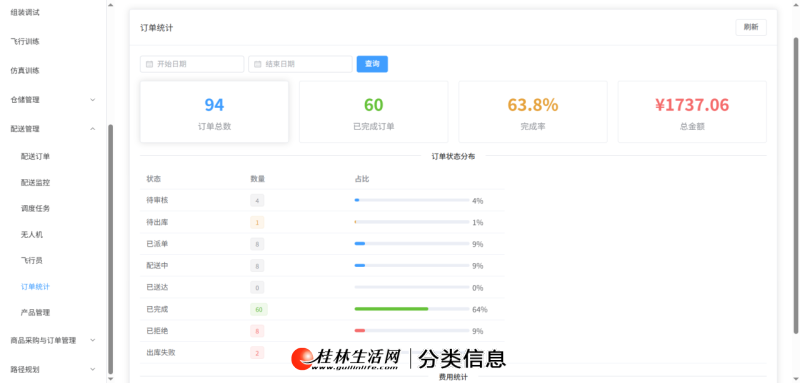The width and height of the screenshot is (800, 383).
Task: Select 商品采购与订单管理 sidebar item
Action: 43,340
